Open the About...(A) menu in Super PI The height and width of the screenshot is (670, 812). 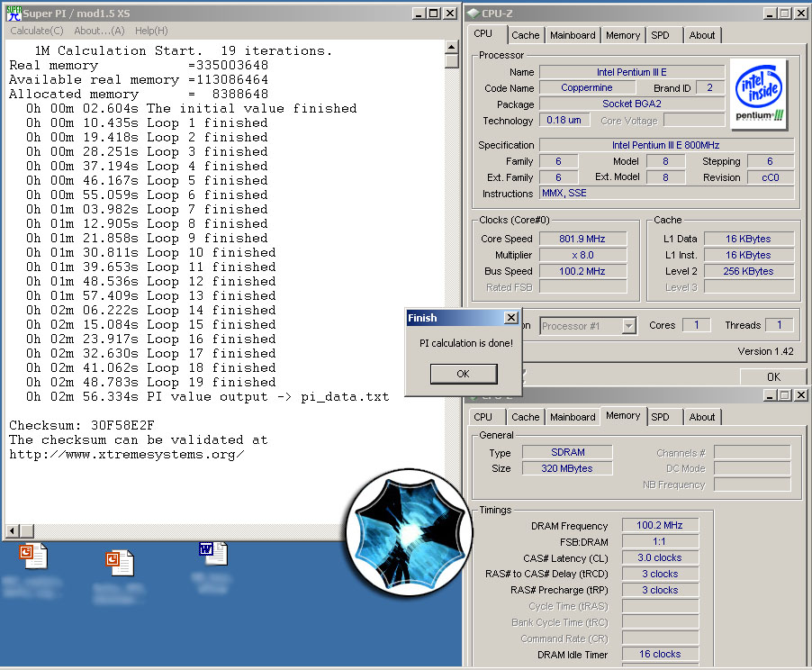tap(99, 31)
